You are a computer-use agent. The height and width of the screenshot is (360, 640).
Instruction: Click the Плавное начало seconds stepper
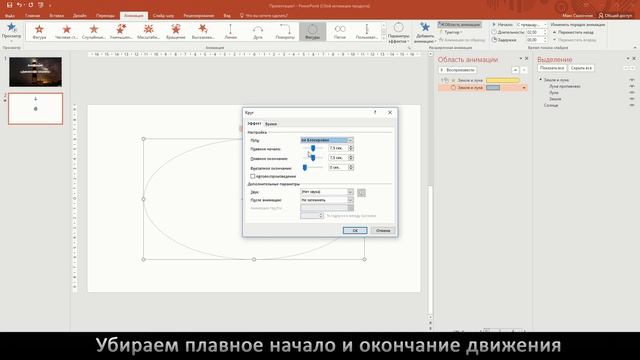click(x=351, y=148)
